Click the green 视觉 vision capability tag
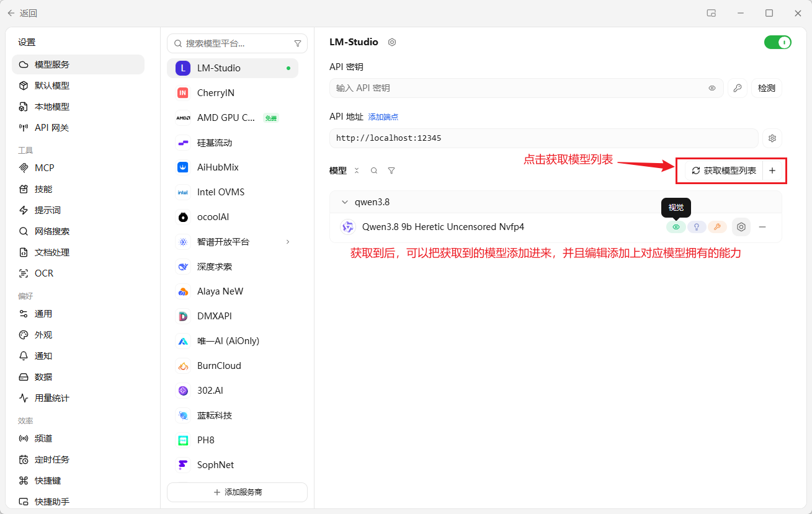812x514 pixels. [x=676, y=227]
